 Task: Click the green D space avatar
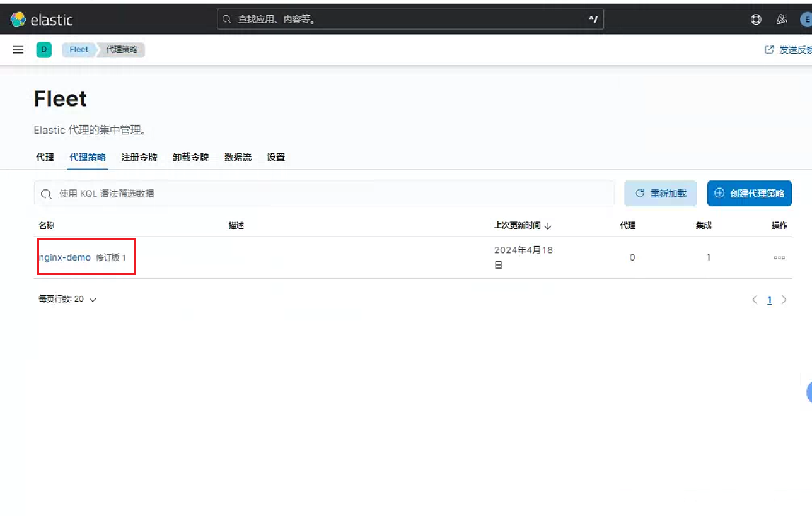tap(43, 50)
